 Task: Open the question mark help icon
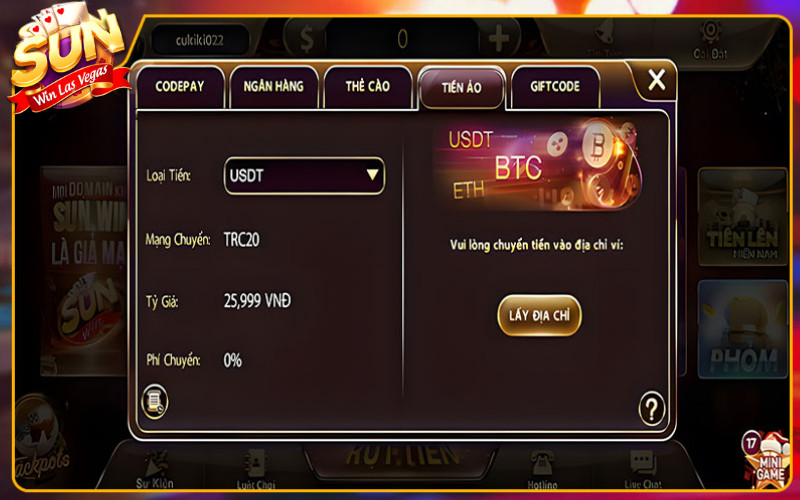click(652, 408)
